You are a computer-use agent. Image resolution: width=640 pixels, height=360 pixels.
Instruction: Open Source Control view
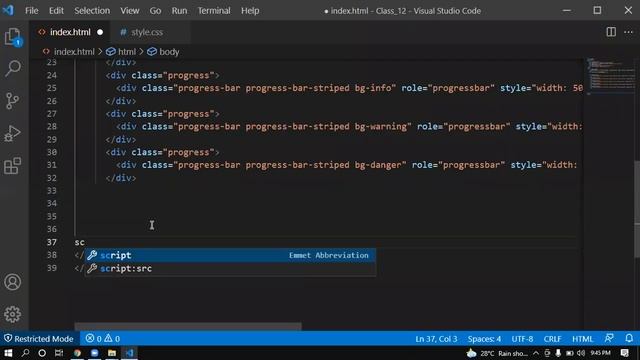tap(13, 101)
